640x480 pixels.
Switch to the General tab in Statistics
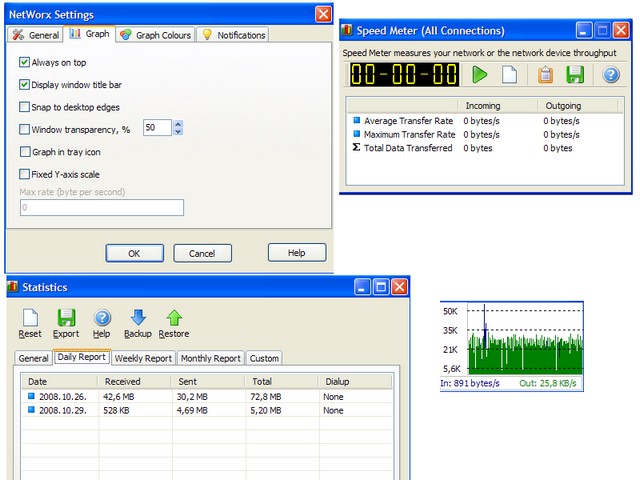click(33, 358)
